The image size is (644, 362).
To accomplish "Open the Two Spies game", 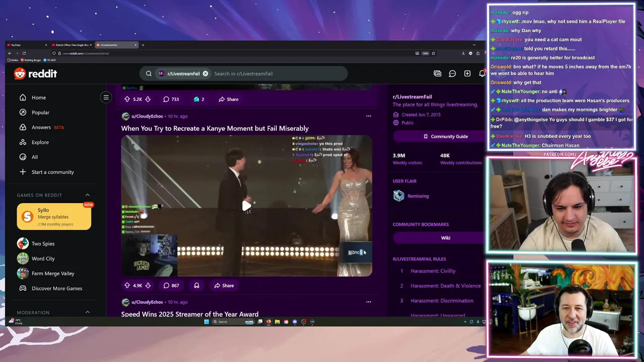I will pyautogui.click(x=43, y=244).
